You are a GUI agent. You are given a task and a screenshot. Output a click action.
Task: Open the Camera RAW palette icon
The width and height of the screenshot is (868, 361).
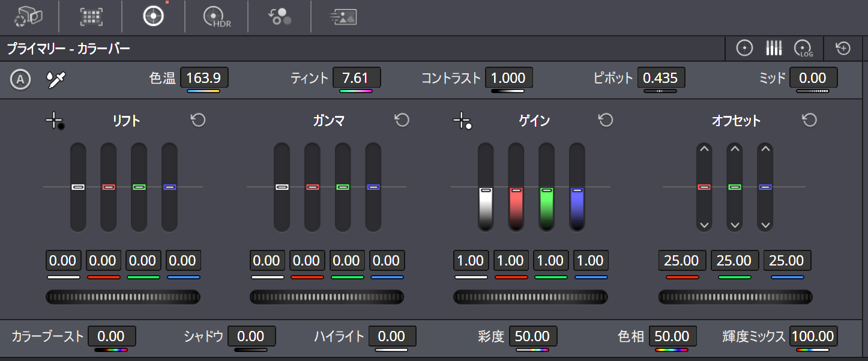(x=28, y=17)
